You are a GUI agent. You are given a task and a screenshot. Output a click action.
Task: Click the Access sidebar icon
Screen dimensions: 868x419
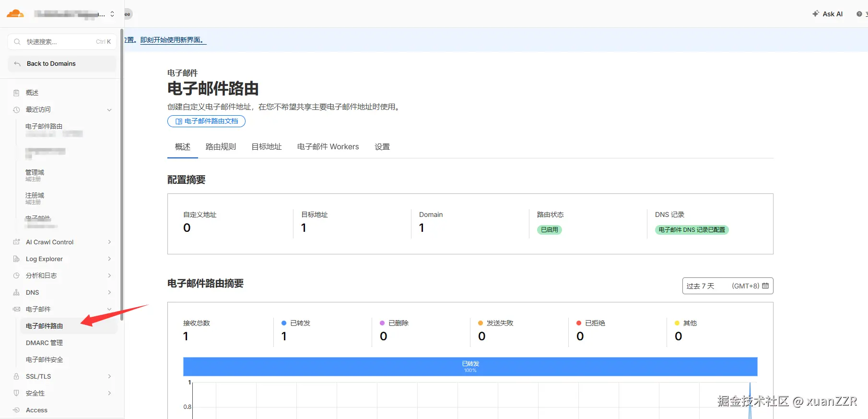16,410
